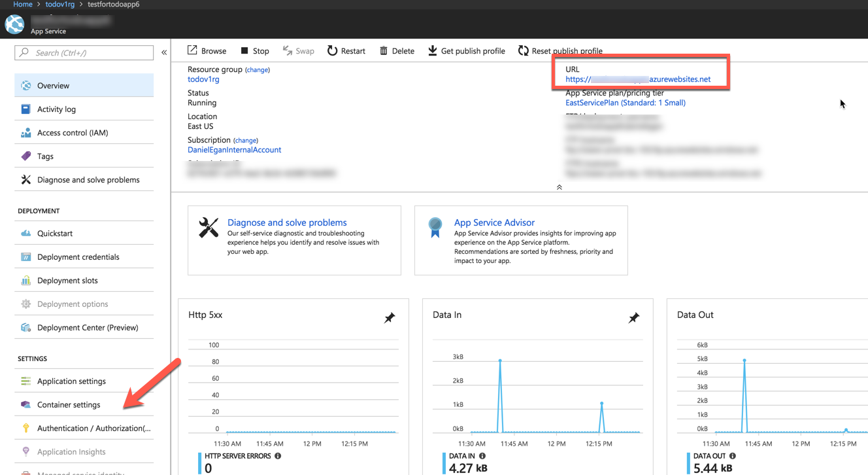The image size is (868, 475).
Task: Open Diagnose and solve problems card link
Action: click(x=287, y=222)
